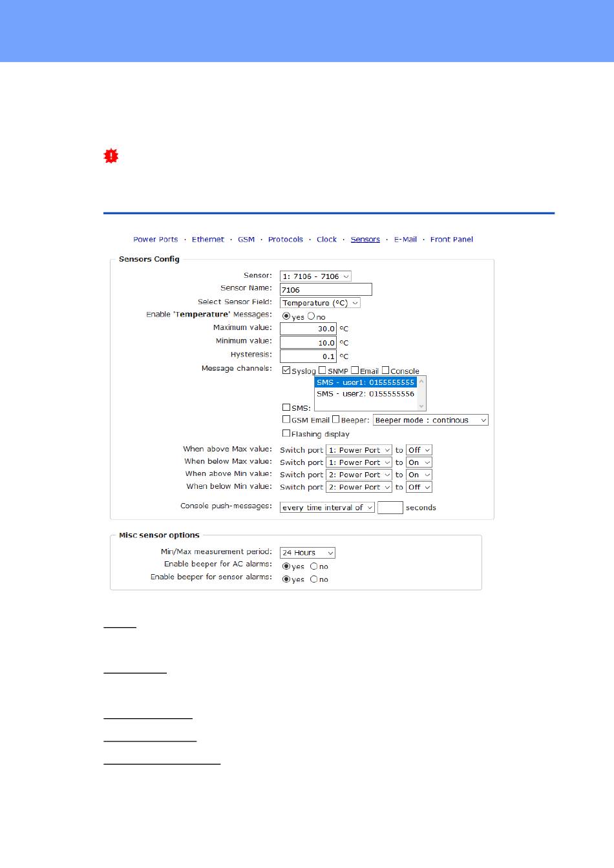The height and width of the screenshot is (868, 614).
Task: Click the Sensor Name input field
Action: coord(326,289)
